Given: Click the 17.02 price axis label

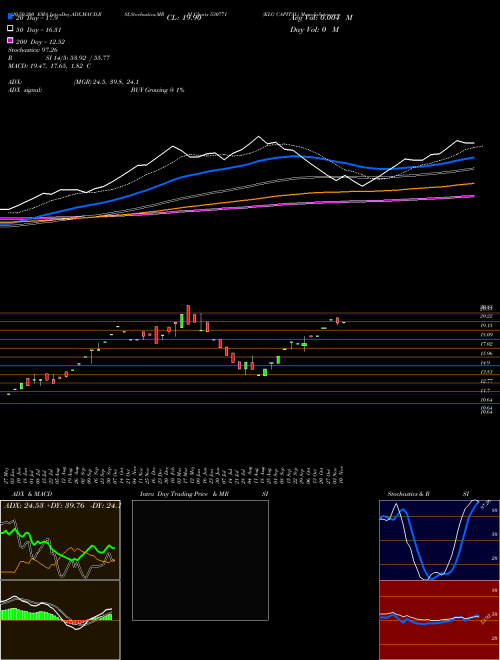Looking at the screenshot, I should coord(487,344).
